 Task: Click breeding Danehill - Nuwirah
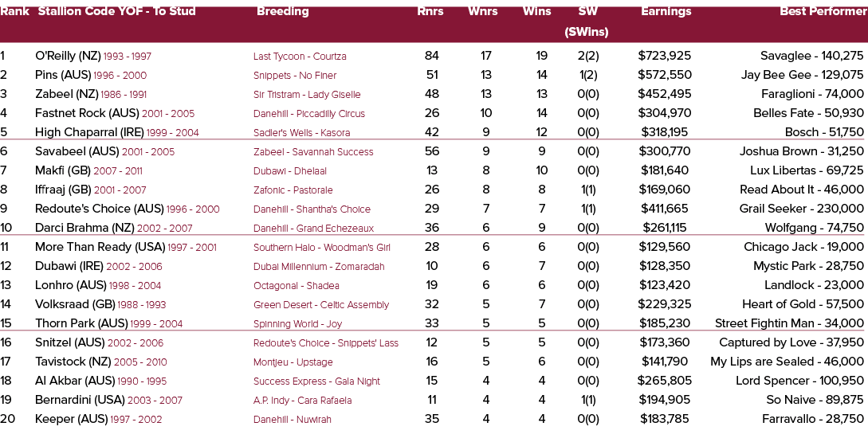pos(293,420)
